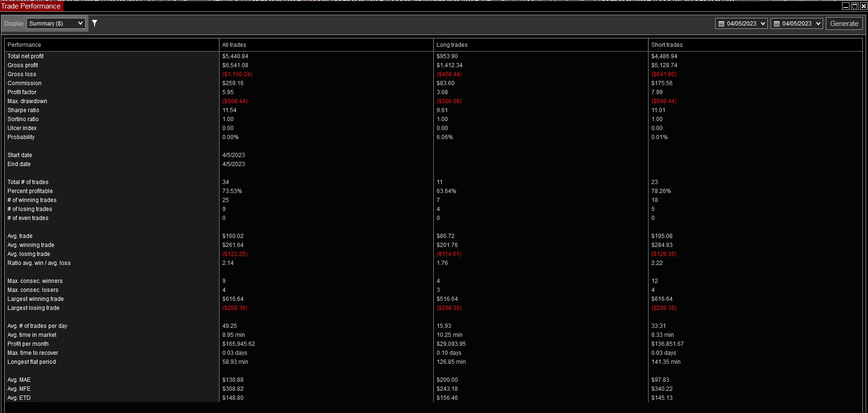Viewport: 868px width, 413px height.
Task: Select gross loss value ($1,100.24)
Action: pyautogui.click(x=237, y=74)
